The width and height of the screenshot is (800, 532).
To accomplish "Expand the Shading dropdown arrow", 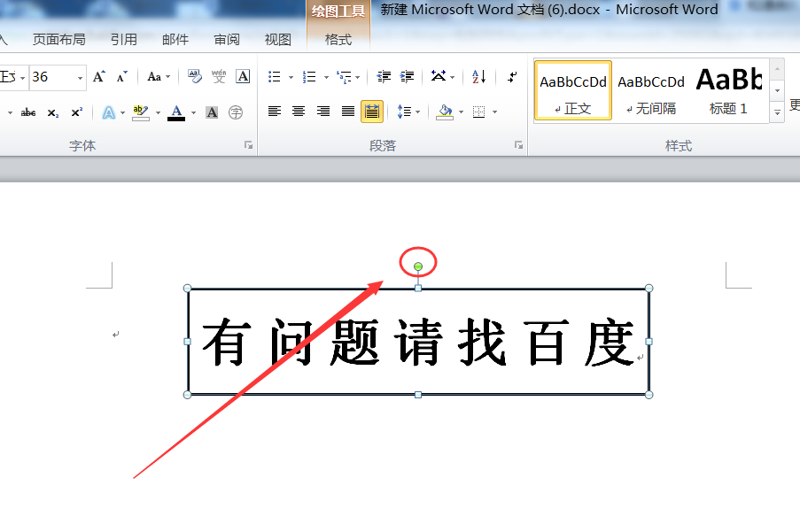I will pyautogui.click(x=462, y=112).
